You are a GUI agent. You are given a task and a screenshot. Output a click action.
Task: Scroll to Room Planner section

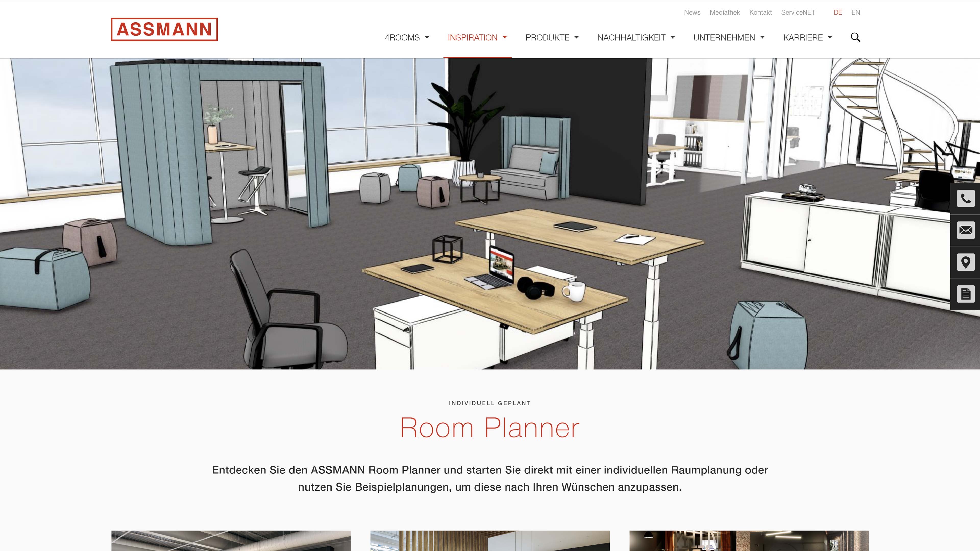(x=490, y=428)
